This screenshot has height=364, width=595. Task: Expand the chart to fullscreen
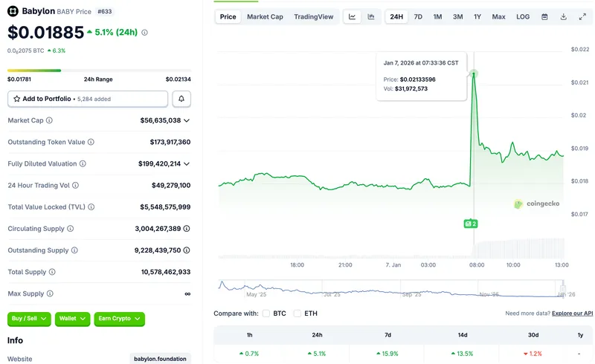[x=582, y=16]
